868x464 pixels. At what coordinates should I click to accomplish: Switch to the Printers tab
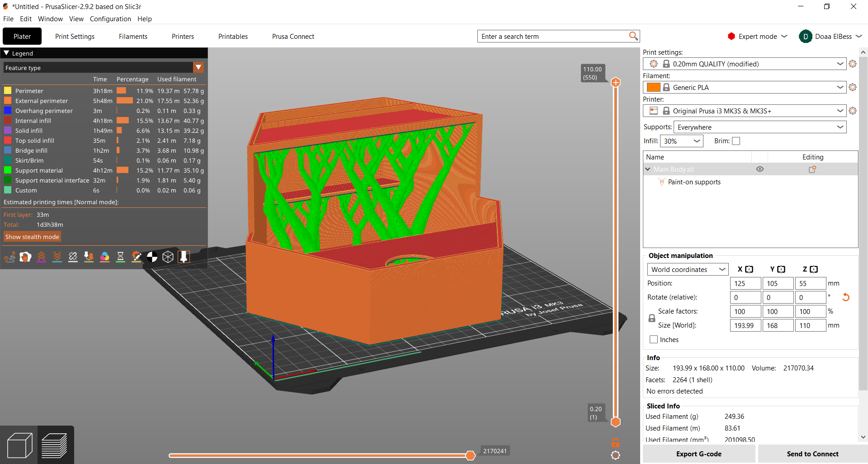[x=183, y=36]
